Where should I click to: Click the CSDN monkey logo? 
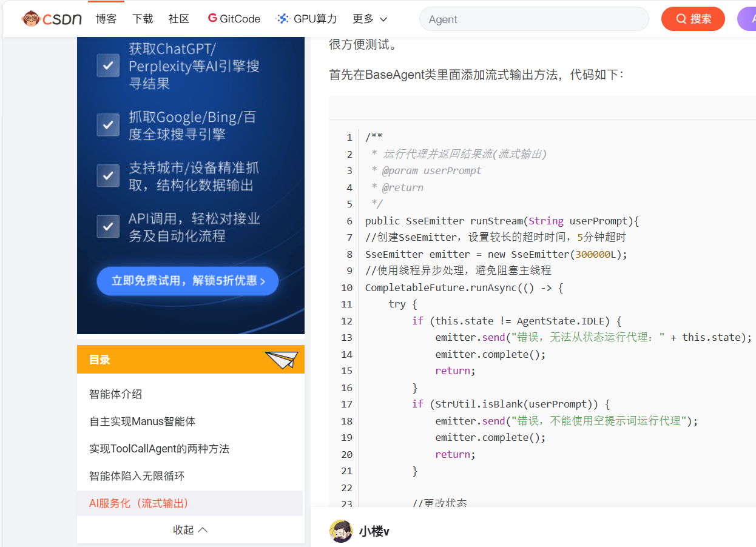[52, 19]
